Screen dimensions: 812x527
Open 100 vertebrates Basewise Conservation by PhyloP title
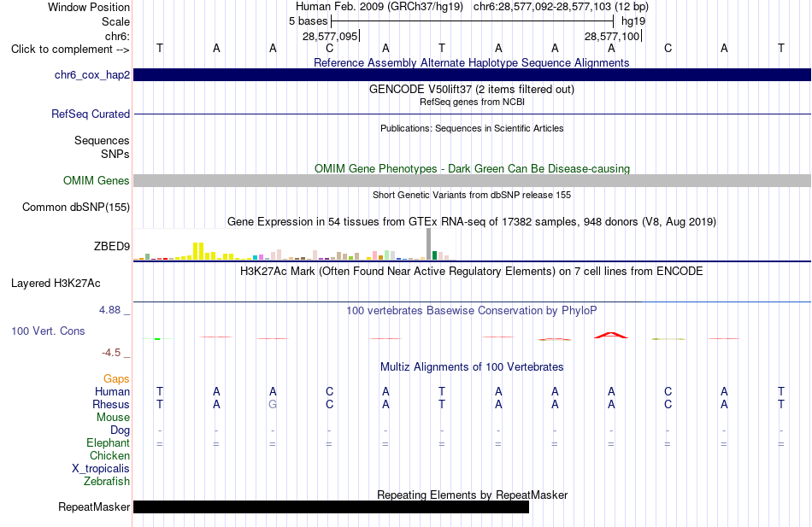point(472,311)
